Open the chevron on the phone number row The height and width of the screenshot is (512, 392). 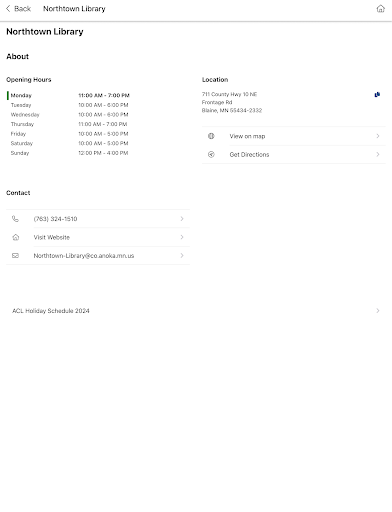[182, 219]
